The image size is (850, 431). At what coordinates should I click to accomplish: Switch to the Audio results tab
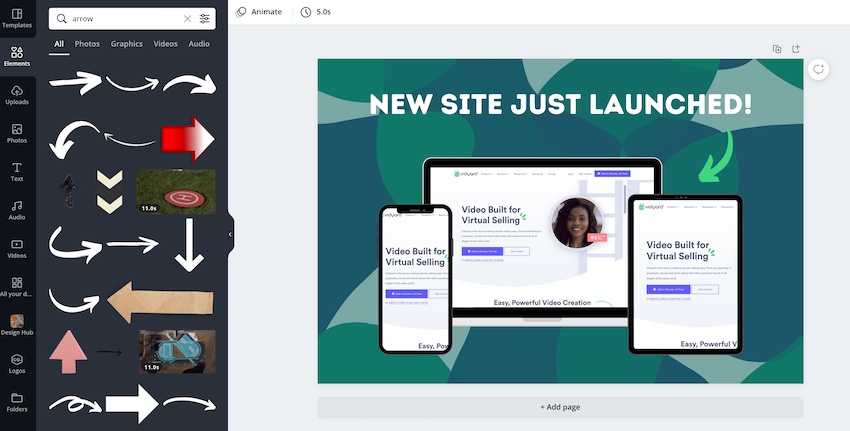click(x=199, y=44)
